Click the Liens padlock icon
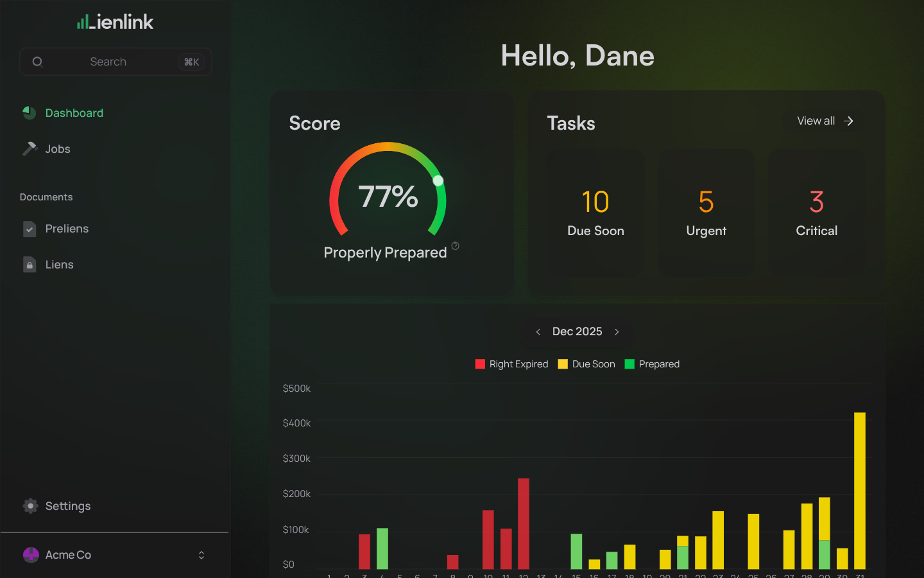924x578 pixels. (x=29, y=264)
